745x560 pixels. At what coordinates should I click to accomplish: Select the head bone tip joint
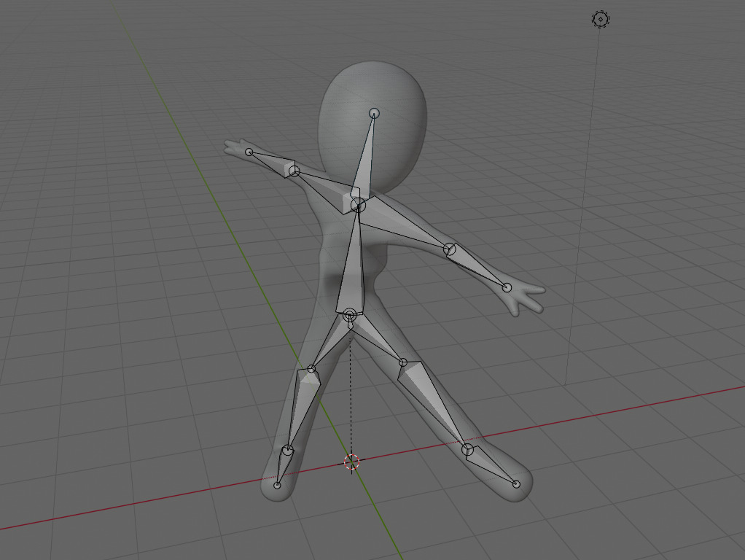point(375,113)
